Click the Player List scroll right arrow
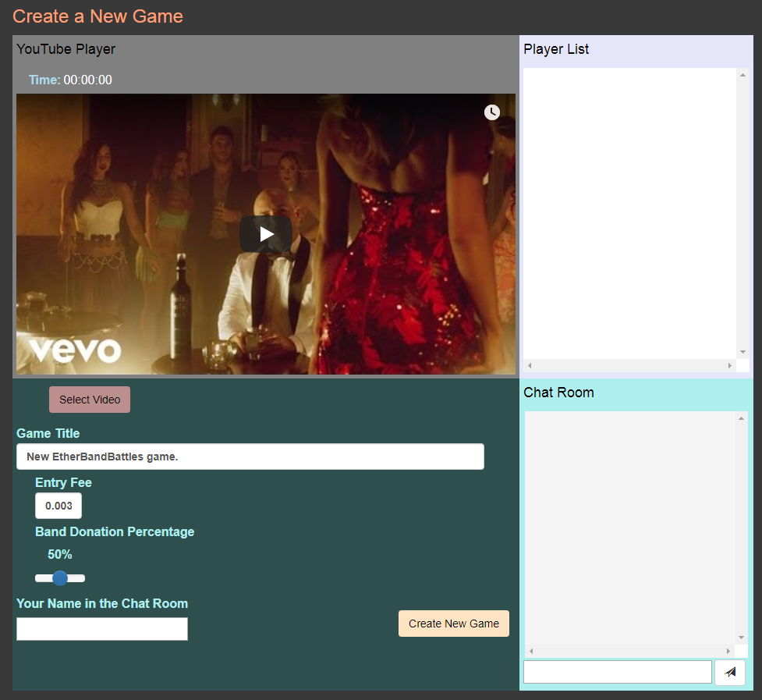Image resolution: width=762 pixels, height=700 pixels. tap(729, 365)
